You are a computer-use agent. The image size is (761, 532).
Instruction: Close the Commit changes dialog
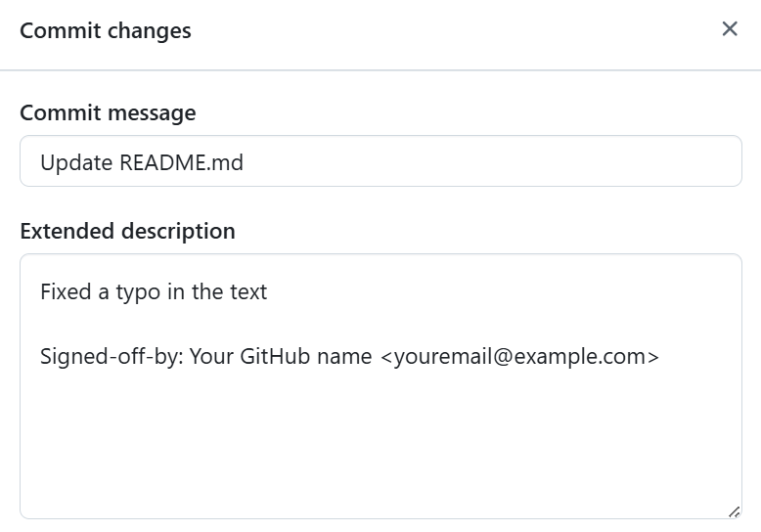tap(730, 29)
